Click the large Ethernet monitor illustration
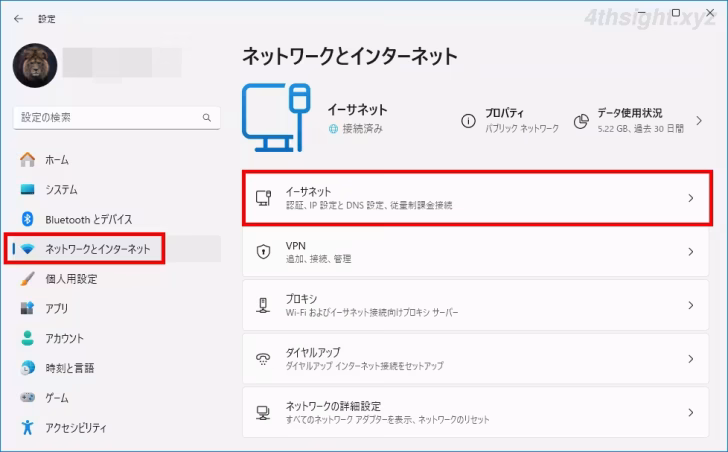728x452 pixels. pyautogui.click(x=276, y=117)
